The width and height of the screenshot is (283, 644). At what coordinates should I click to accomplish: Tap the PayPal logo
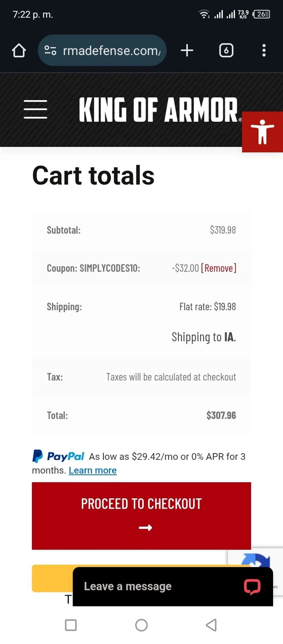[58, 456]
